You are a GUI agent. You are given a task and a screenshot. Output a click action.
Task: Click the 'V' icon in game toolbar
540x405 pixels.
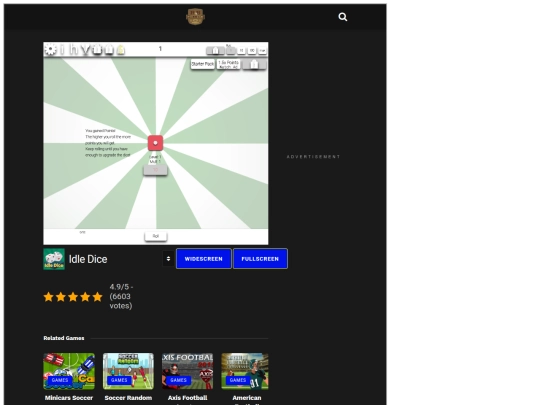click(x=86, y=51)
